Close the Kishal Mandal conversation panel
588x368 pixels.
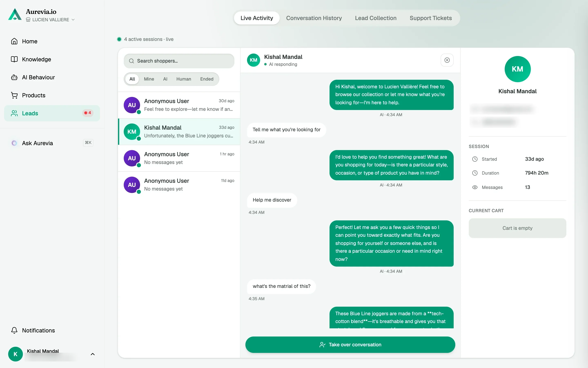[447, 60]
